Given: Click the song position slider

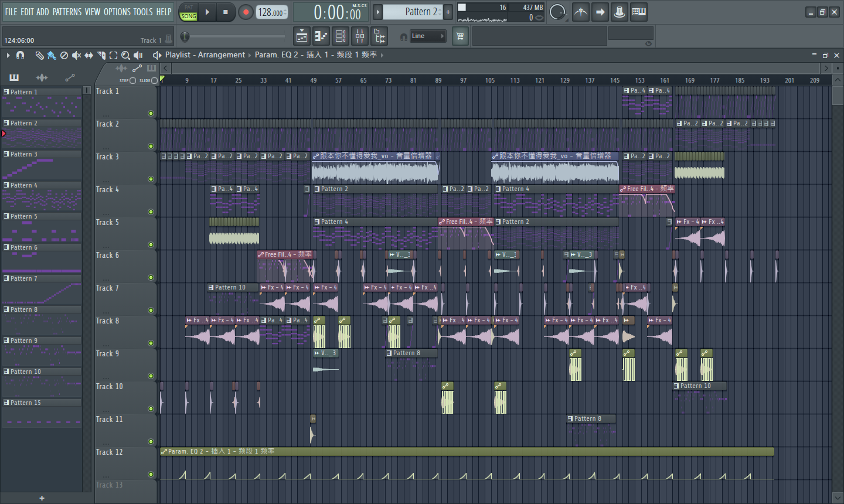Looking at the screenshot, I should coord(185,37).
